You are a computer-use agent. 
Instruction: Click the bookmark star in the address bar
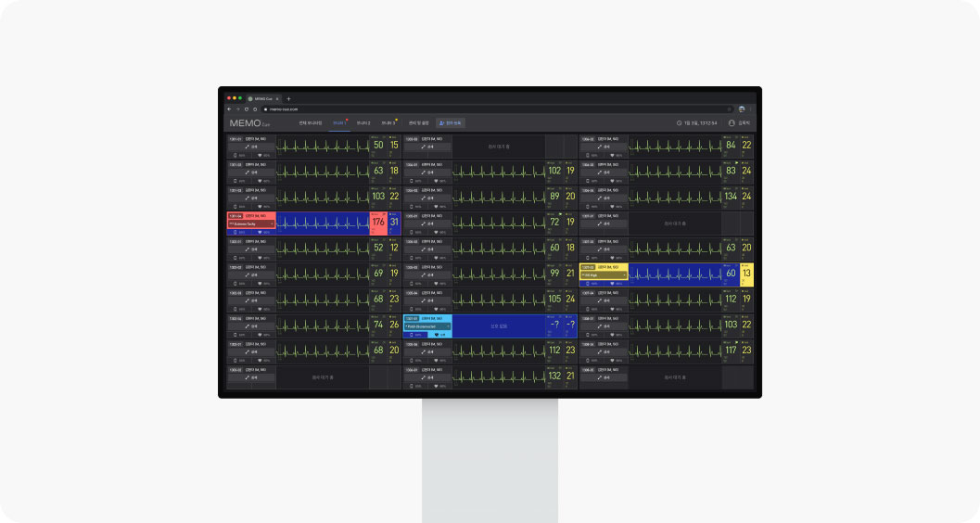(729, 108)
